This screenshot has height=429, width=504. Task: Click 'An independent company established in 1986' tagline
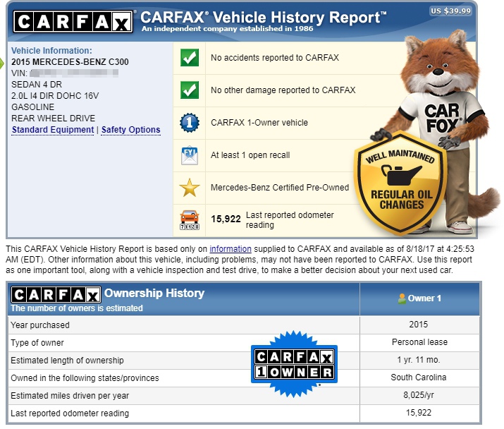pyautogui.click(x=227, y=29)
